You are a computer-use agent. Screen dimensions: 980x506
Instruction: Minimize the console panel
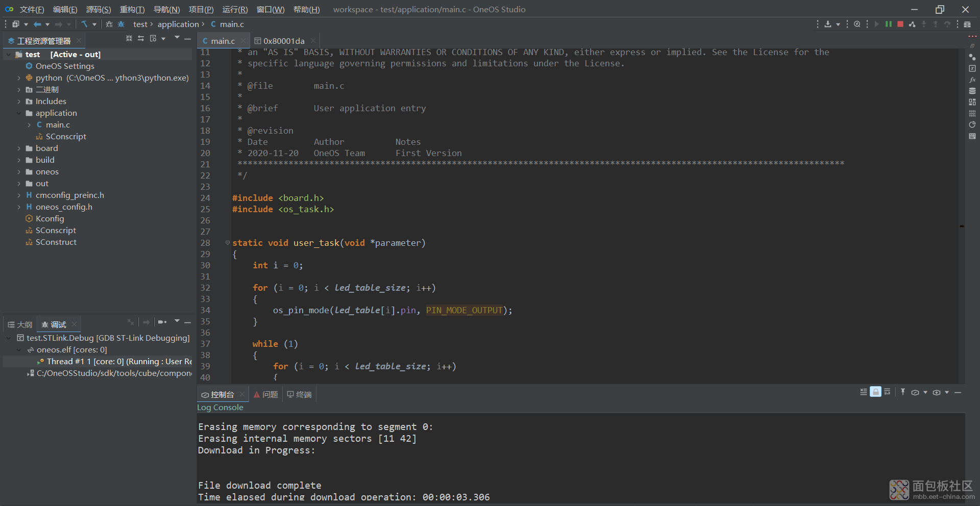958,393
